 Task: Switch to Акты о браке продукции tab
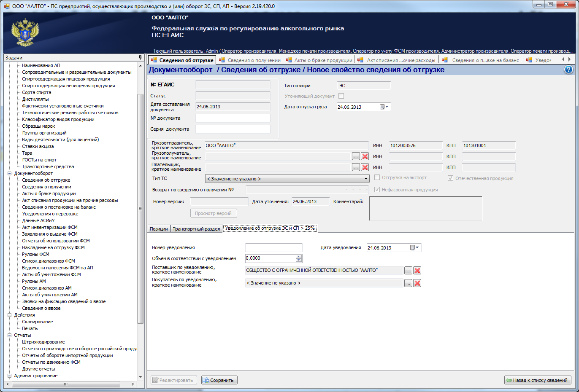click(319, 60)
